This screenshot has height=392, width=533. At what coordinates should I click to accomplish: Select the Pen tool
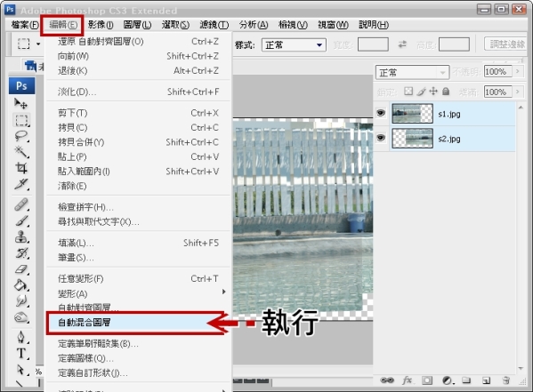tap(21, 337)
